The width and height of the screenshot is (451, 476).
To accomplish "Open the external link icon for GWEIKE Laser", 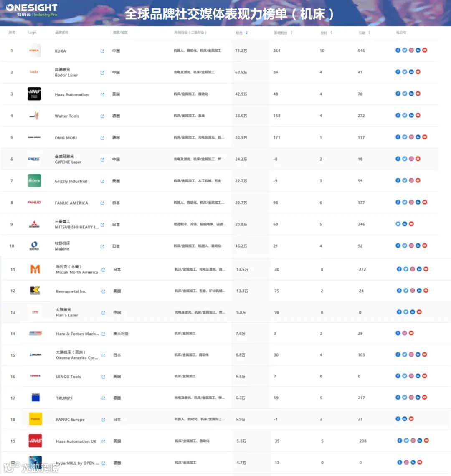I will (x=102, y=160).
